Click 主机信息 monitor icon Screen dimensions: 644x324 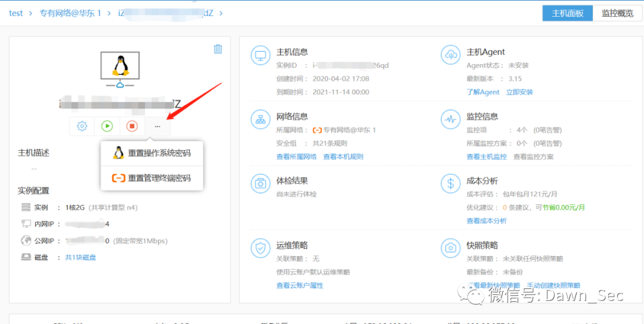(x=261, y=56)
